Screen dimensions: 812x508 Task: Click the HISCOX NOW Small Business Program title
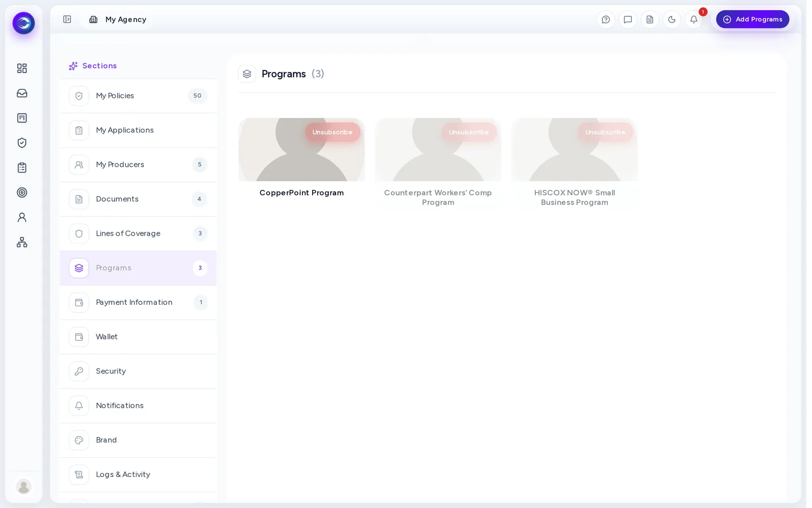click(574, 198)
